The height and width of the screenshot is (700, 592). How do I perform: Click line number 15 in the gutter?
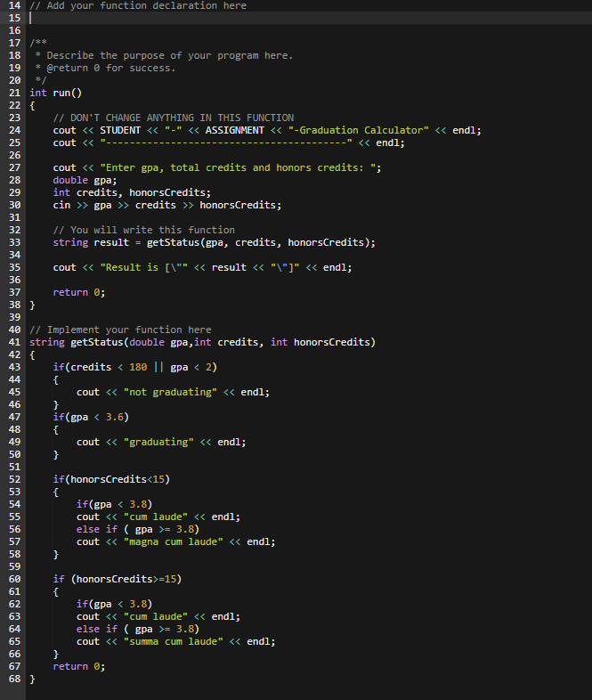(15, 18)
